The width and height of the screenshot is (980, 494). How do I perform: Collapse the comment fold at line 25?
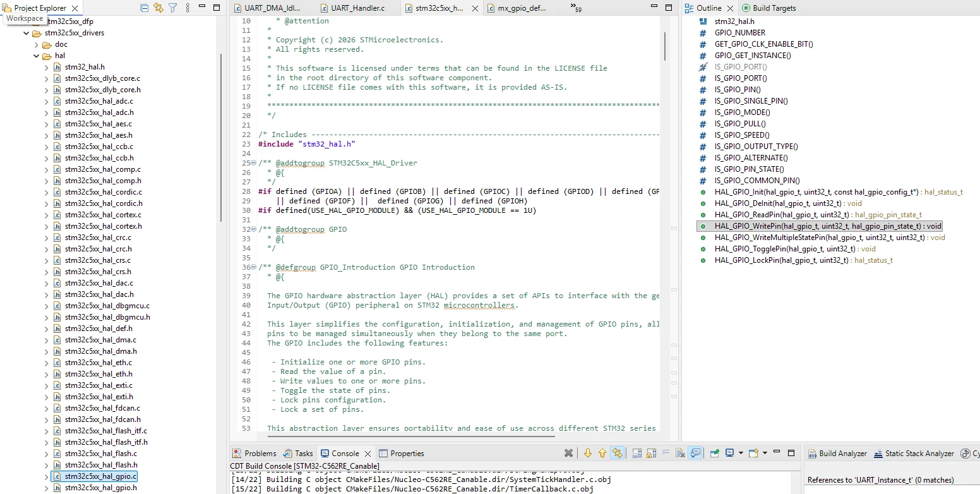pos(253,163)
